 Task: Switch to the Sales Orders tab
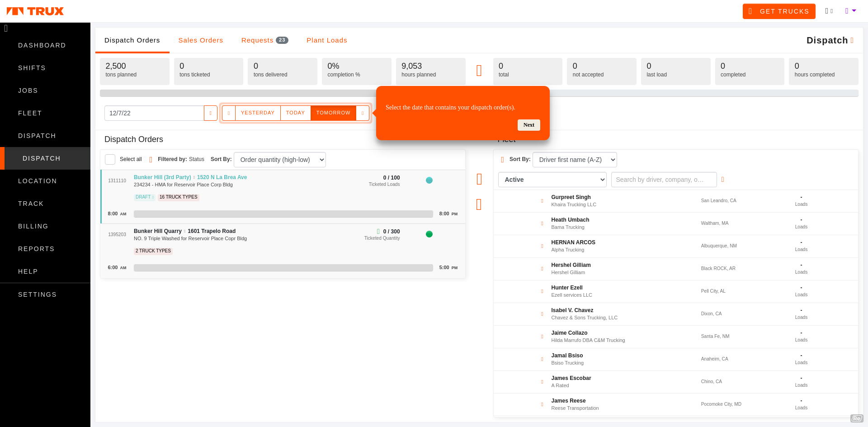point(201,40)
